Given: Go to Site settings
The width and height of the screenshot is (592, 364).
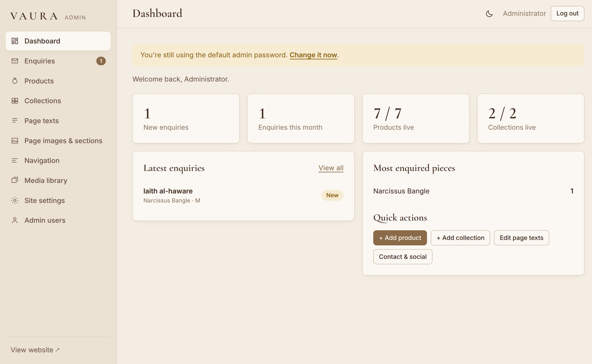Looking at the screenshot, I should point(58,200).
